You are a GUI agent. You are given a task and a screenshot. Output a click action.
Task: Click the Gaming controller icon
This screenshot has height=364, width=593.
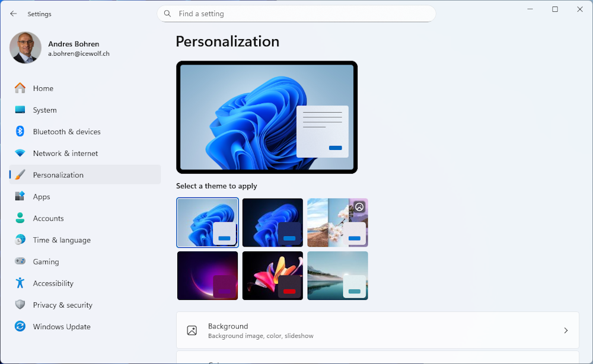click(20, 261)
